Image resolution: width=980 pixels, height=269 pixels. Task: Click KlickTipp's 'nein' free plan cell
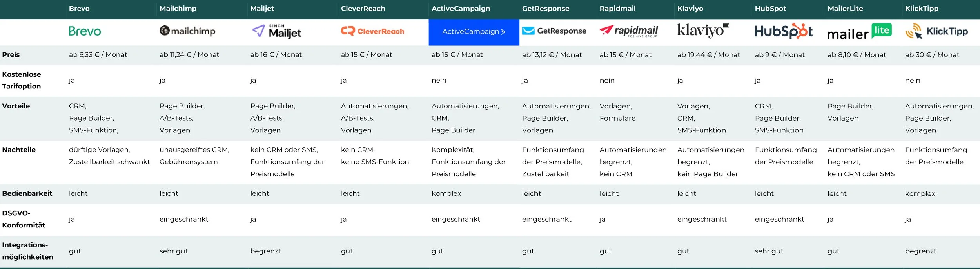click(913, 80)
